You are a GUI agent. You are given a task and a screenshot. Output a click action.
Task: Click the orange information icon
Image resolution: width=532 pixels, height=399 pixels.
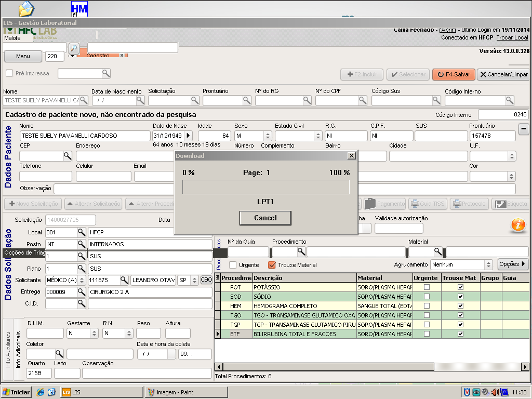tap(518, 224)
